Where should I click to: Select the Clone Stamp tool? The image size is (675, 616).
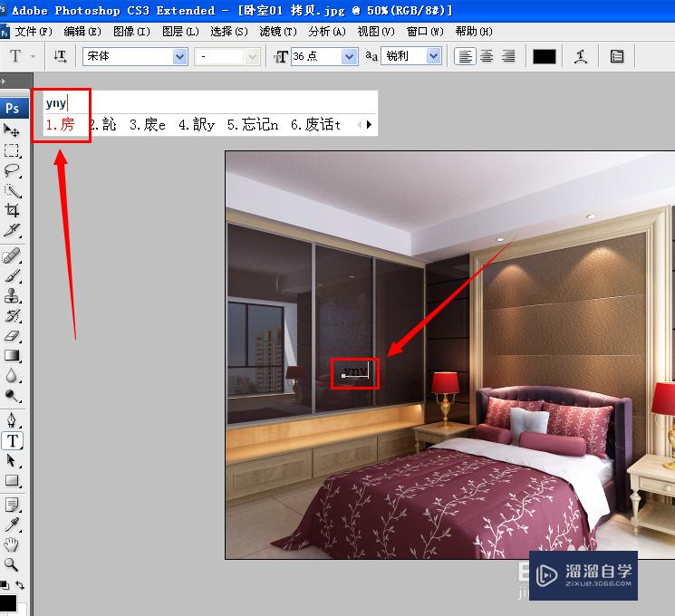coord(11,296)
